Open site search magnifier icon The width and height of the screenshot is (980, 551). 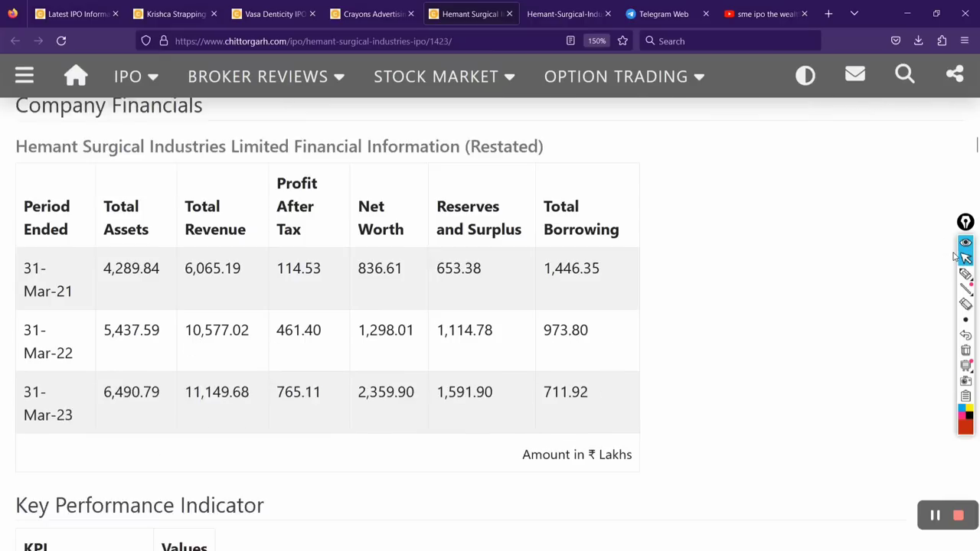pyautogui.click(x=905, y=74)
